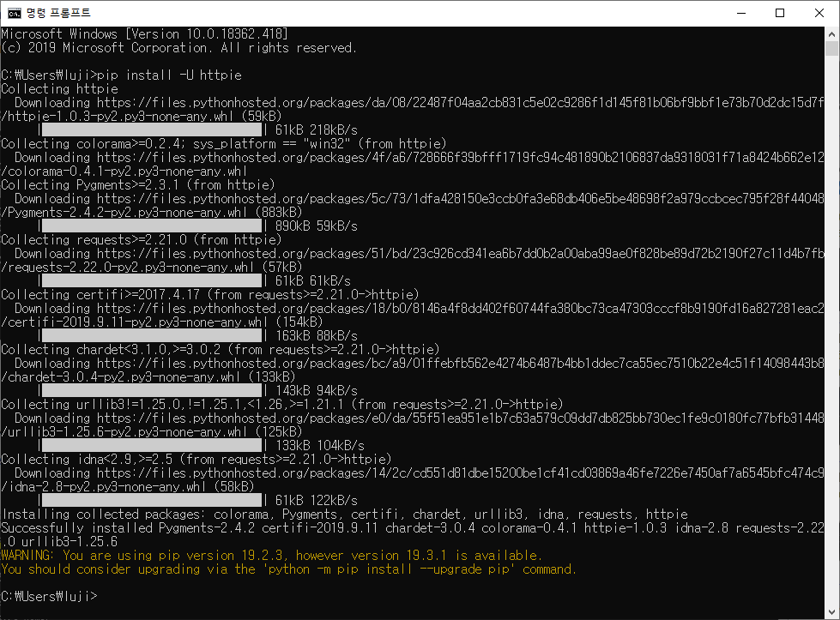Click the chardet-3.0.4 wheel filename line

click(x=148, y=377)
